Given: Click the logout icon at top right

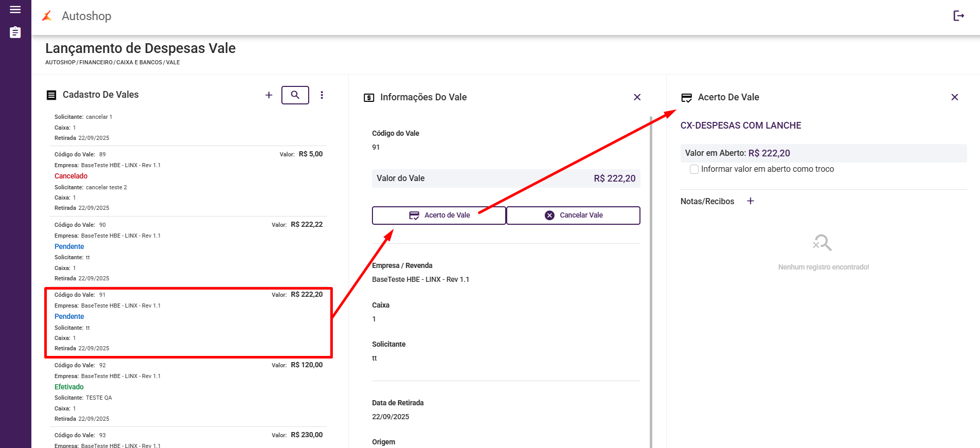Looking at the screenshot, I should click(958, 16).
